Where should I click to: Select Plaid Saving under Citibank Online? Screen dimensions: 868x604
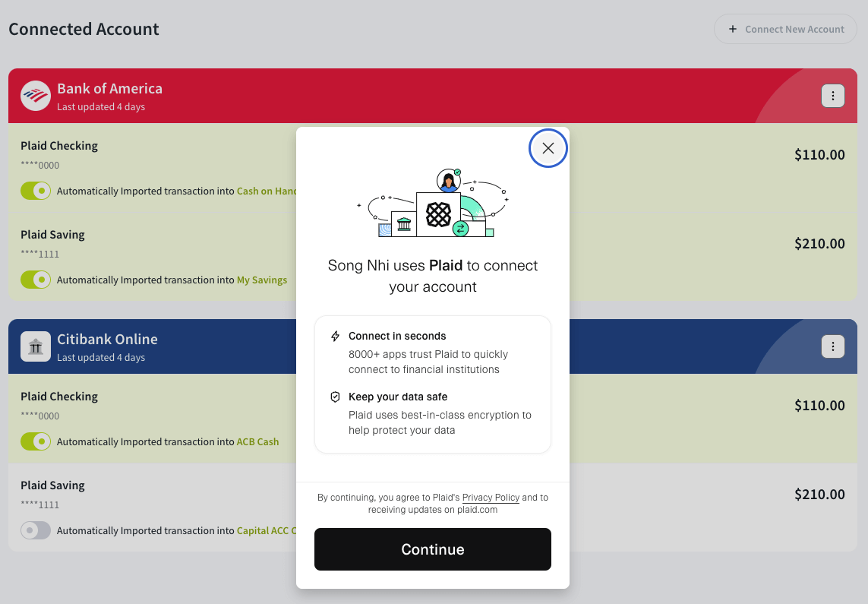pyautogui.click(x=52, y=485)
